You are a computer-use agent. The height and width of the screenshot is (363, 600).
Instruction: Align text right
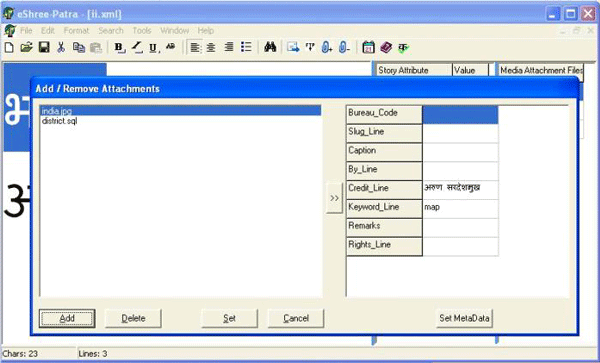228,47
